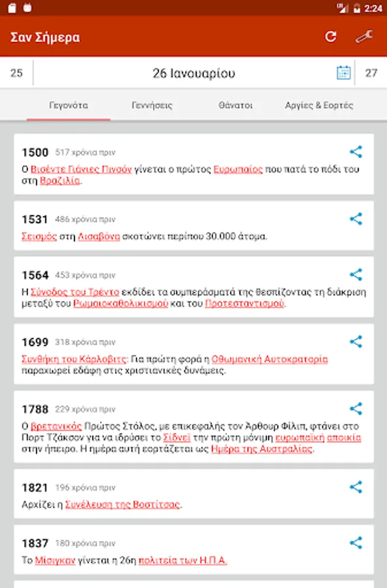Go to previous day 25
Screen dimensions: 387x588
(x=16, y=73)
